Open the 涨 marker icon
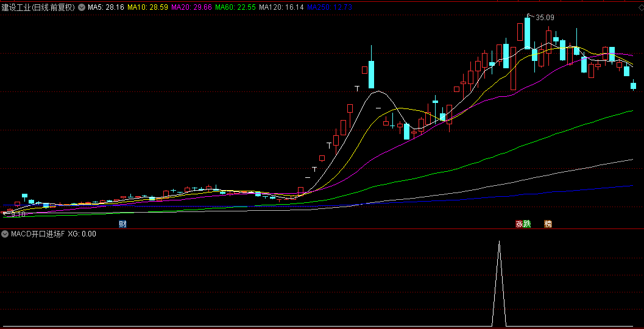The width and height of the screenshot is (644, 329). (x=520, y=224)
